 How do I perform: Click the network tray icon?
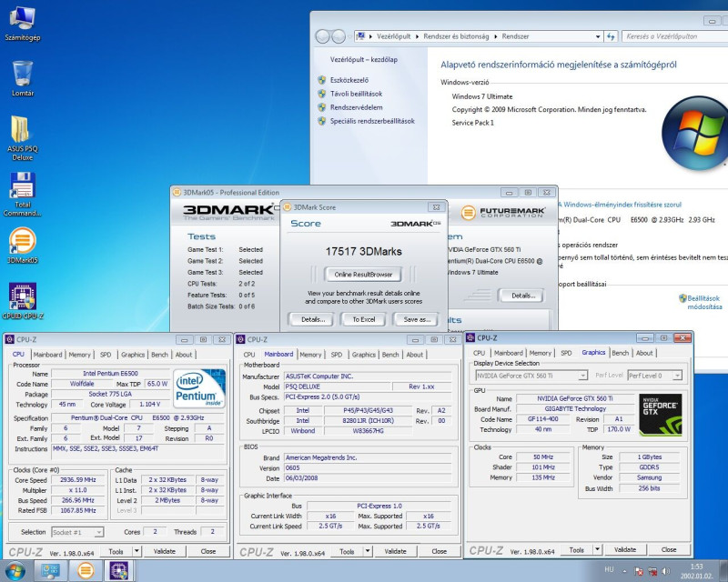(652, 571)
